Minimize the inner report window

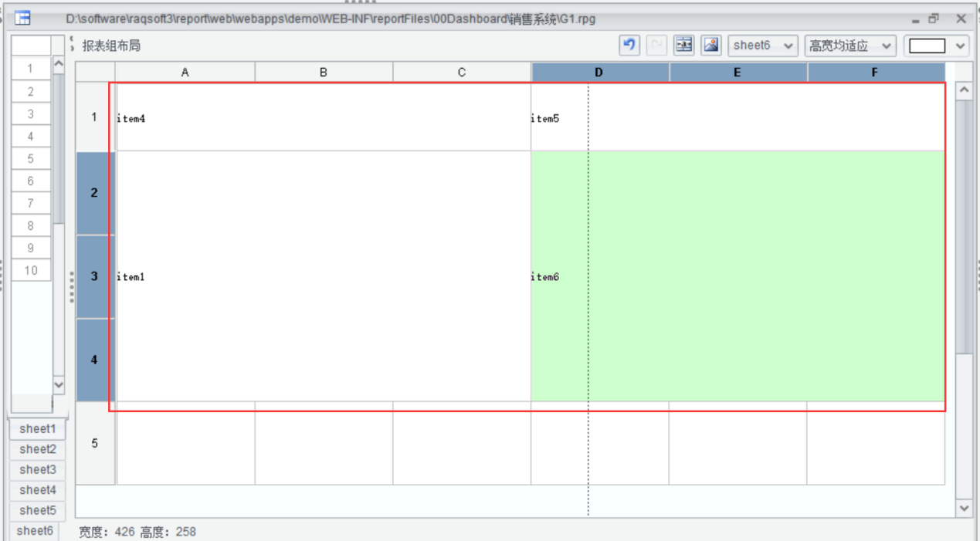[x=915, y=20]
